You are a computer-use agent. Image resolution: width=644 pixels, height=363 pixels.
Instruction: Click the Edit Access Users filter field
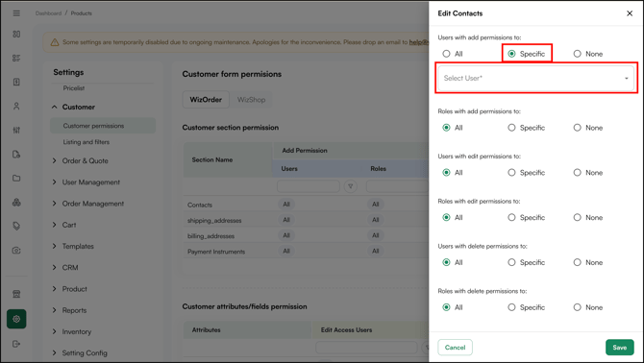pos(366,348)
